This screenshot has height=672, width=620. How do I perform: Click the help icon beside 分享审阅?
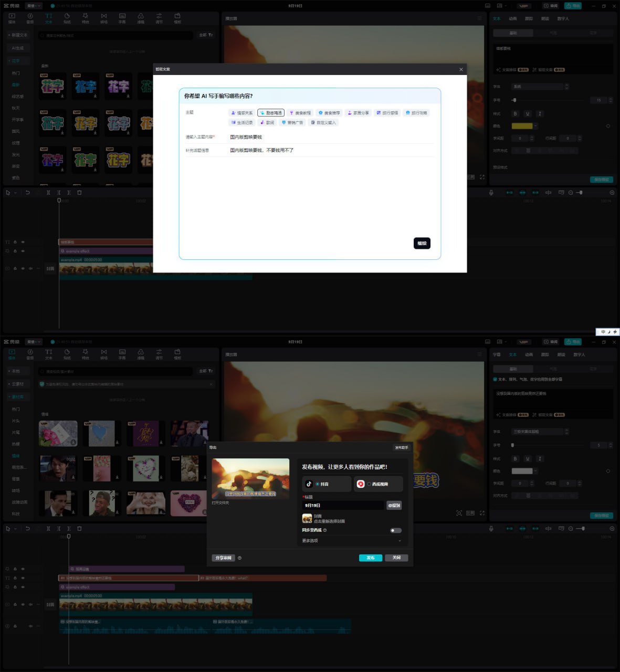[239, 558]
